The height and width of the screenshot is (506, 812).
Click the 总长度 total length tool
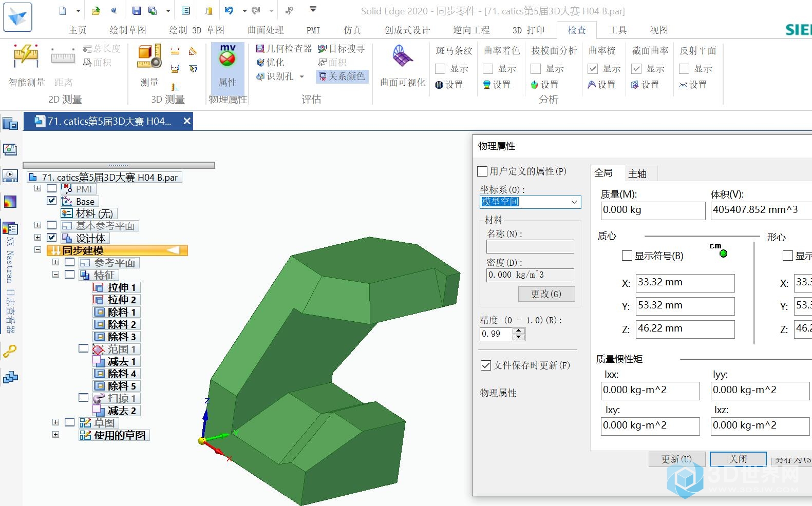pyautogui.click(x=102, y=49)
